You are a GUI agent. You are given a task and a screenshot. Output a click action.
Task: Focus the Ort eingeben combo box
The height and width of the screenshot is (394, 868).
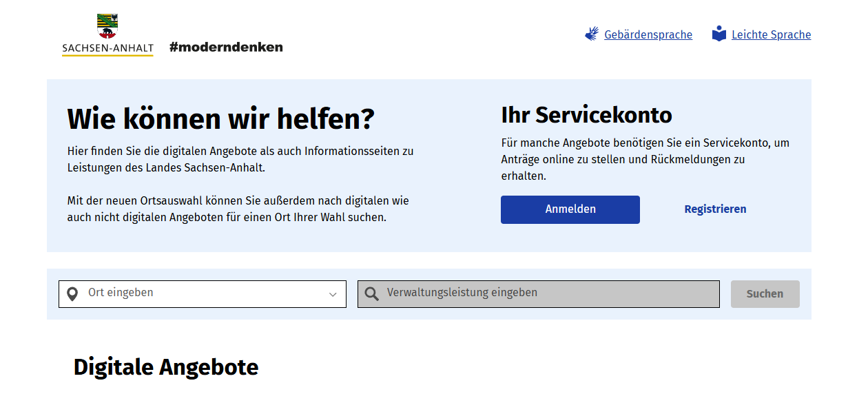click(203, 294)
